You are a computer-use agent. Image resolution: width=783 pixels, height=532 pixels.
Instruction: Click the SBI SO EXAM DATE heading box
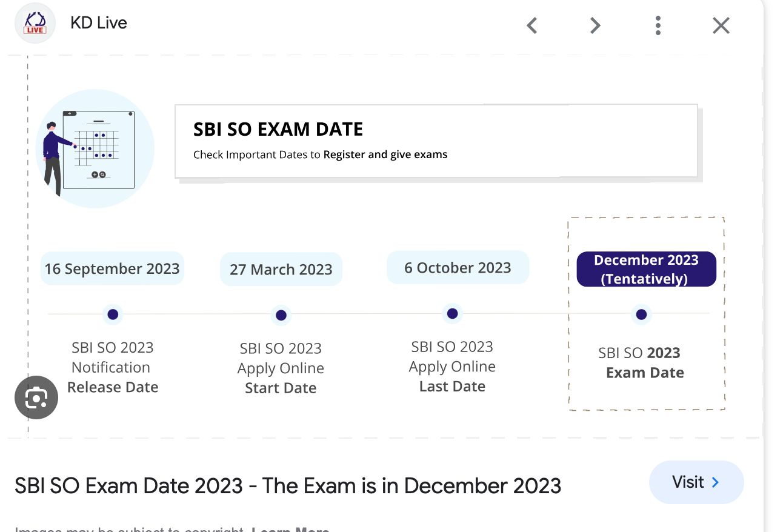click(x=436, y=141)
